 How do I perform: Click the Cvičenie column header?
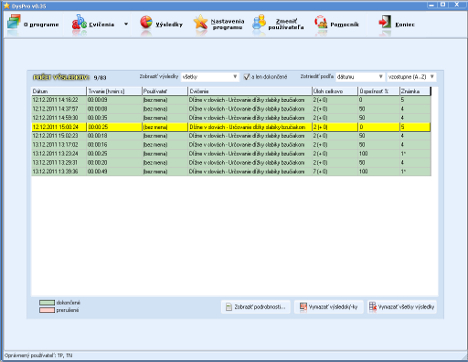pos(250,91)
